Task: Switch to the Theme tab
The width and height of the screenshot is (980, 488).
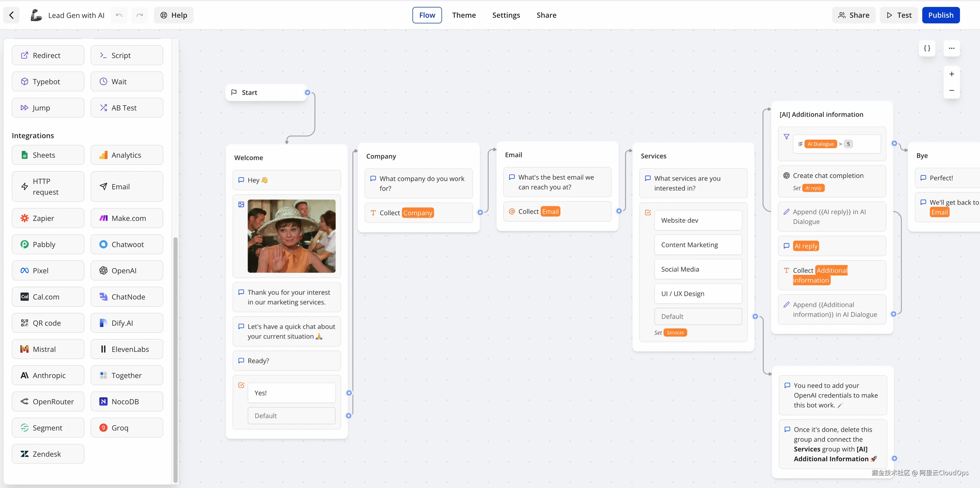Action: point(464,15)
